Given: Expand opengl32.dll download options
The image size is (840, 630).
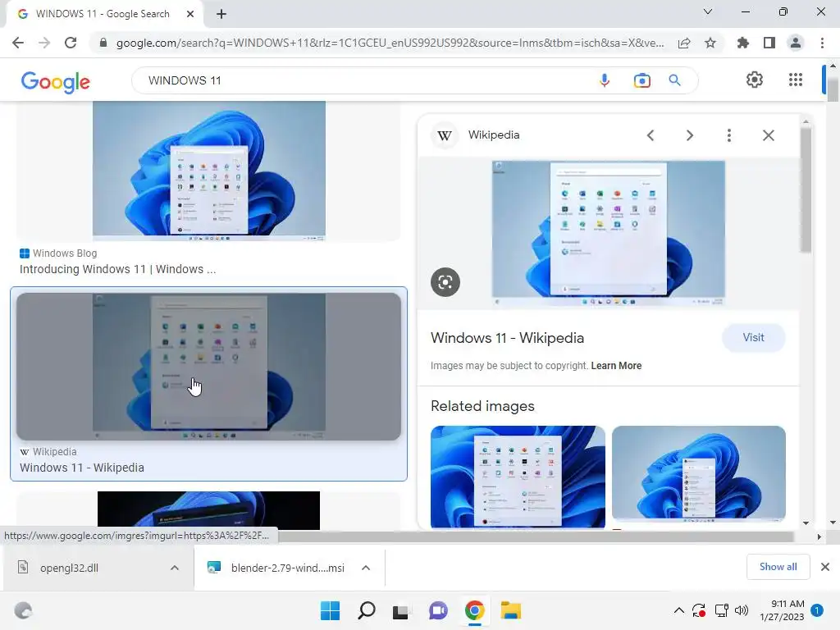Looking at the screenshot, I should (x=175, y=568).
